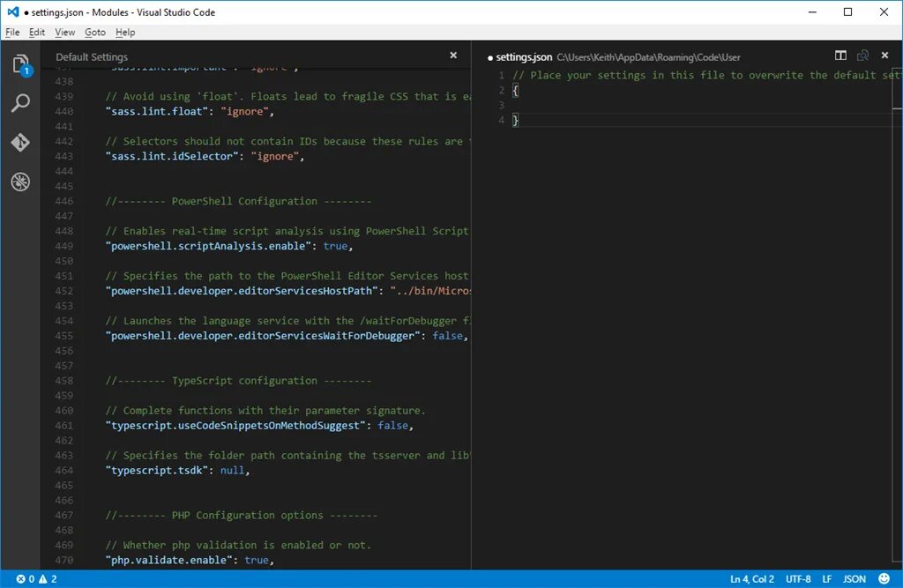Image resolution: width=903 pixels, height=588 pixels.
Task: Click the false value of editorServicesWaitForDebugger
Action: [447, 336]
